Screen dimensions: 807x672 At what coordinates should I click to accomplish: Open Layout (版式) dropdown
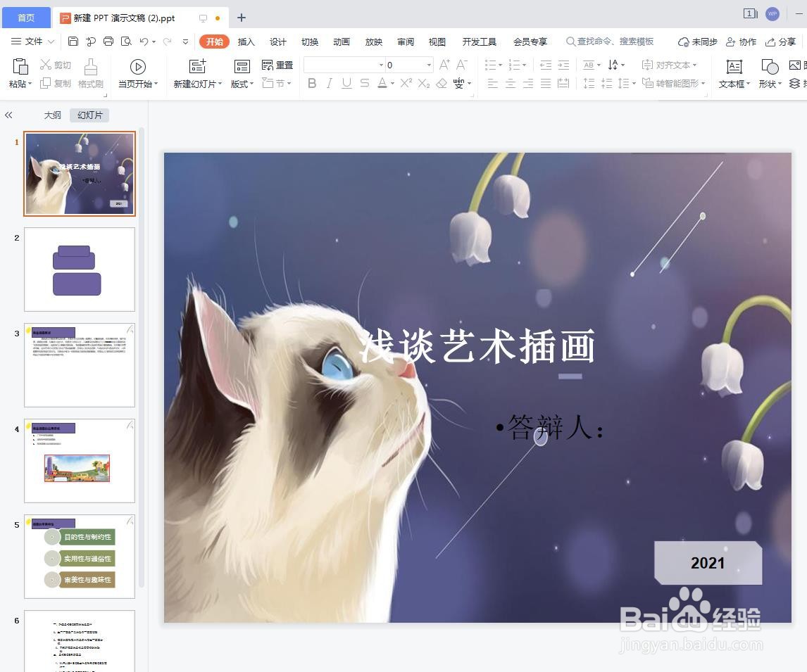coord(242,73)
